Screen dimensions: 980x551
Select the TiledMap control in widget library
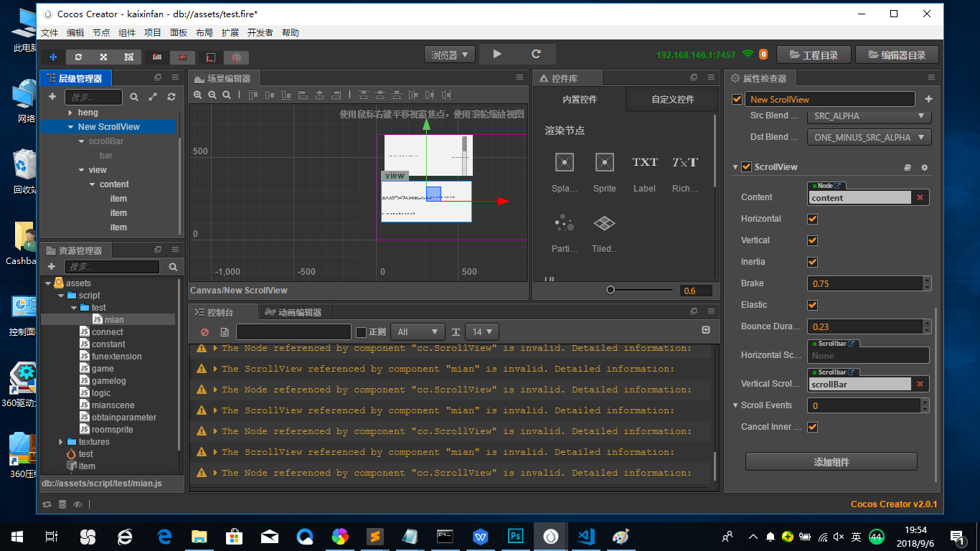click(605, 232)
